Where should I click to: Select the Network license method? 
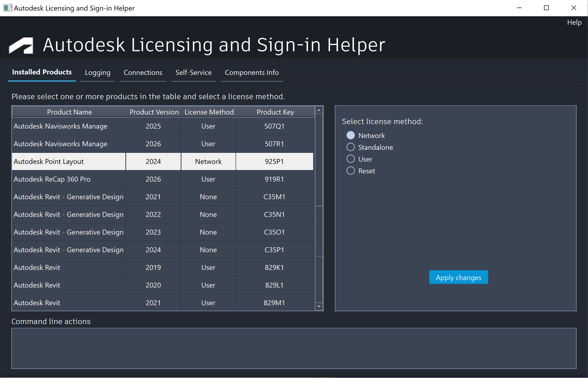(350, 135)
